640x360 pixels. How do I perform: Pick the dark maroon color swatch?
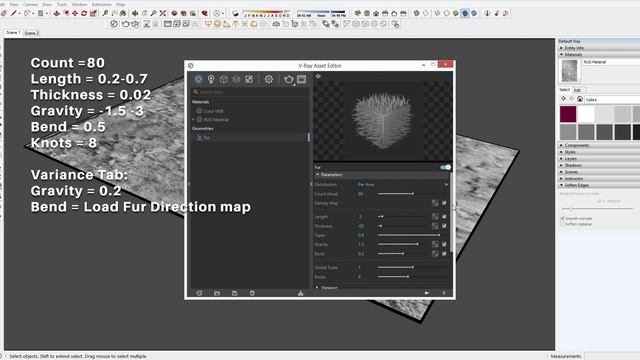click(568, 114)
